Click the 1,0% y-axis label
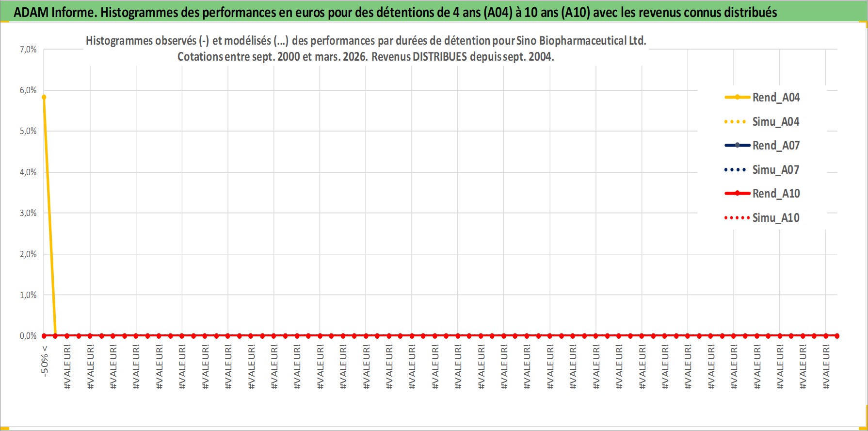This screenshot has width=868, height=431. pyautogui.click(x=28, y=295)
